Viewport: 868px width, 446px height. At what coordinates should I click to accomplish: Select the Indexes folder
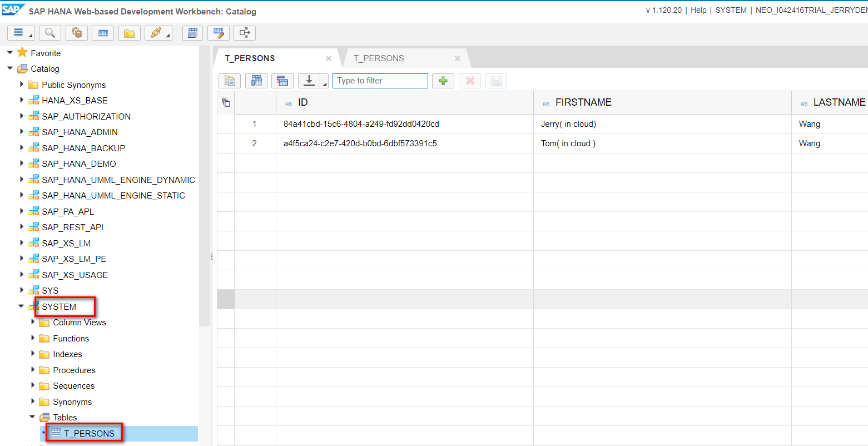pos(67,354)
